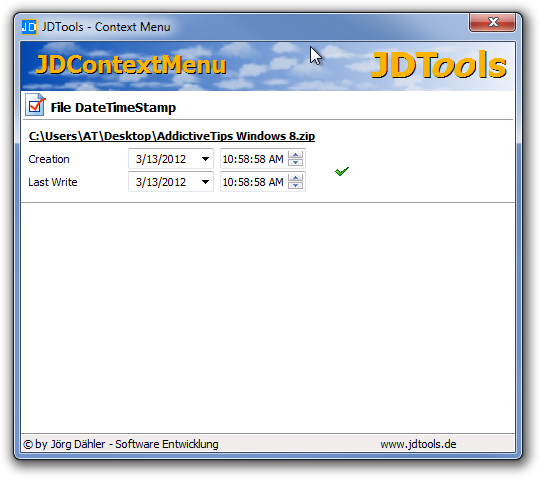
Task: Open the Creation date dropdown
Action: [x=205, y=159]
